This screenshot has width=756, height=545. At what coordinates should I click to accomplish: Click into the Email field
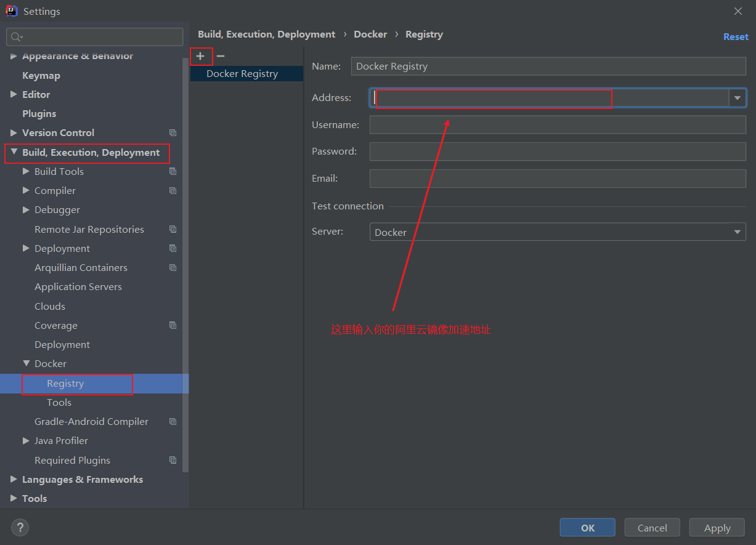pyautogui.click(x=558, y=179)
